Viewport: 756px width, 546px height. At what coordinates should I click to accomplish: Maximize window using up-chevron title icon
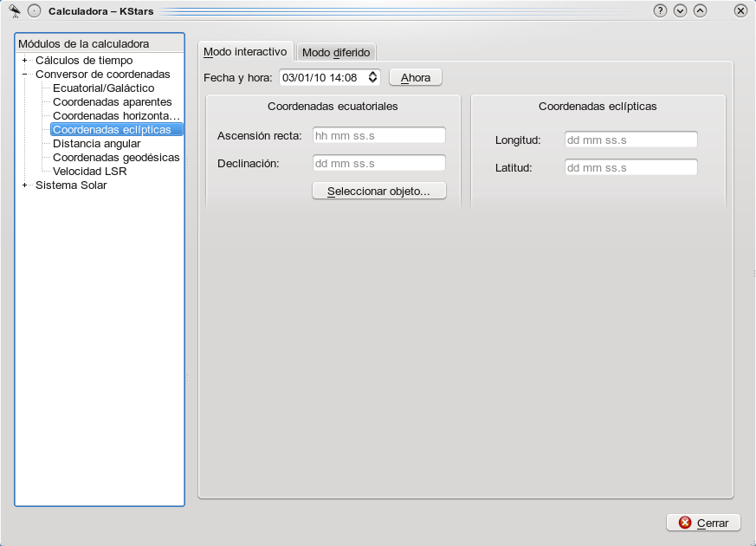tap(700, 10)
